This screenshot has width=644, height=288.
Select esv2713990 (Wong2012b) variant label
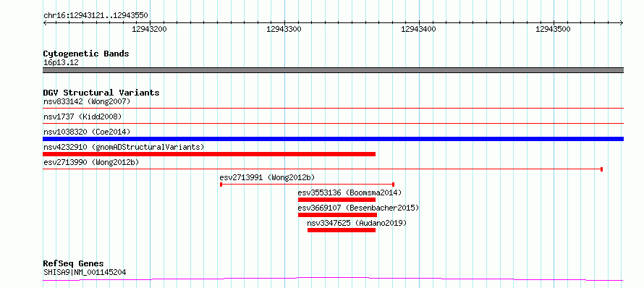pos(91,162)
